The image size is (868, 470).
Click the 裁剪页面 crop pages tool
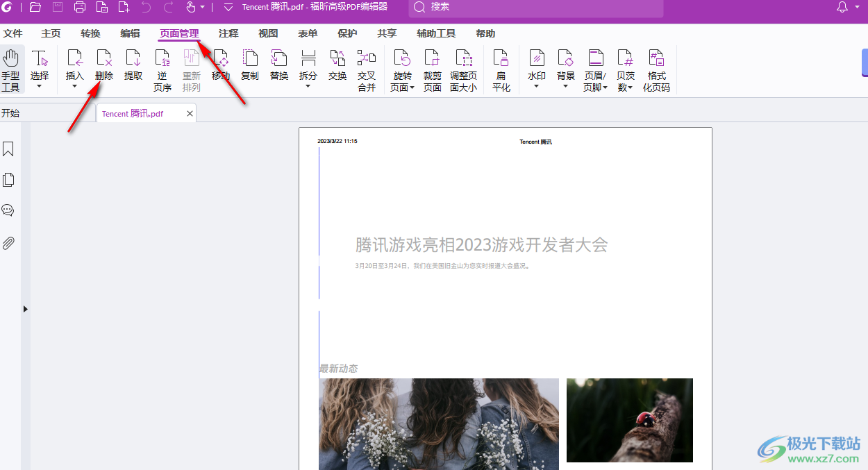433,69
